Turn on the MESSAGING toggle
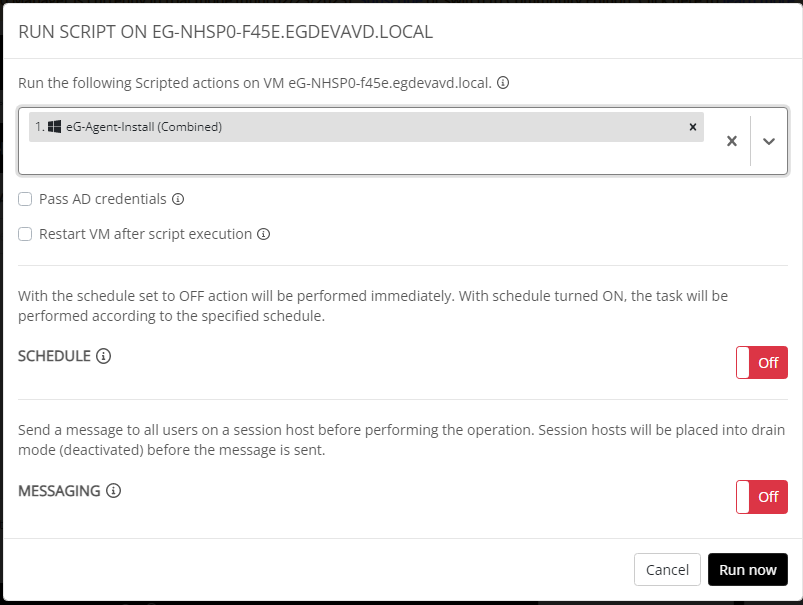803x605 pixels. 762,497
